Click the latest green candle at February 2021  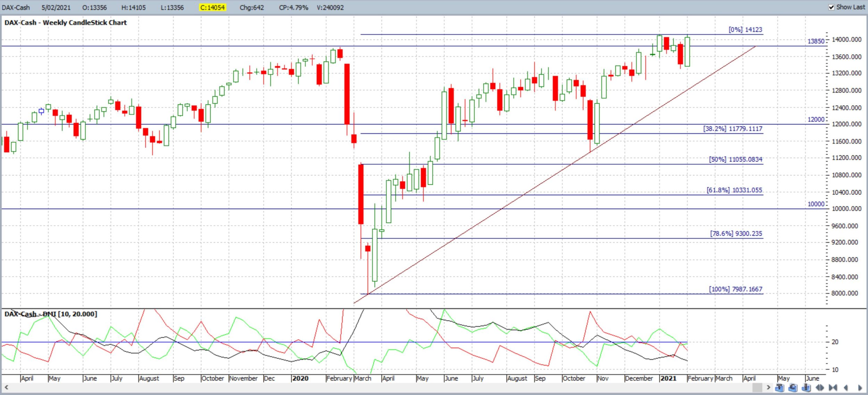[687, 52]
